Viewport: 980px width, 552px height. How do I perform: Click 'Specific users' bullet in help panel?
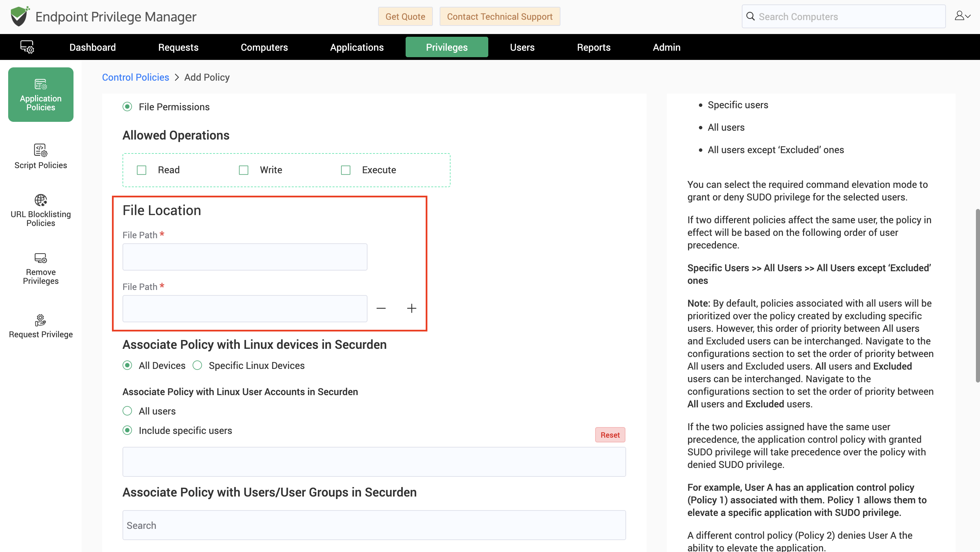click(738, 105)
